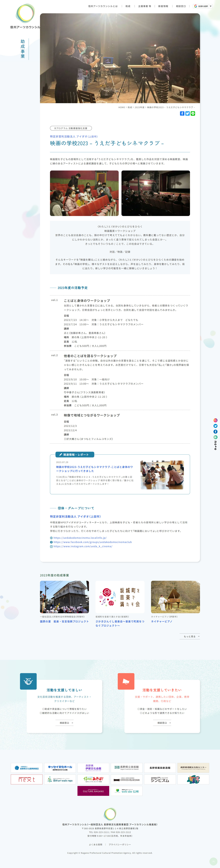Open 信州 art walk repo banner
220x868 pixels.
coord(60,779)
